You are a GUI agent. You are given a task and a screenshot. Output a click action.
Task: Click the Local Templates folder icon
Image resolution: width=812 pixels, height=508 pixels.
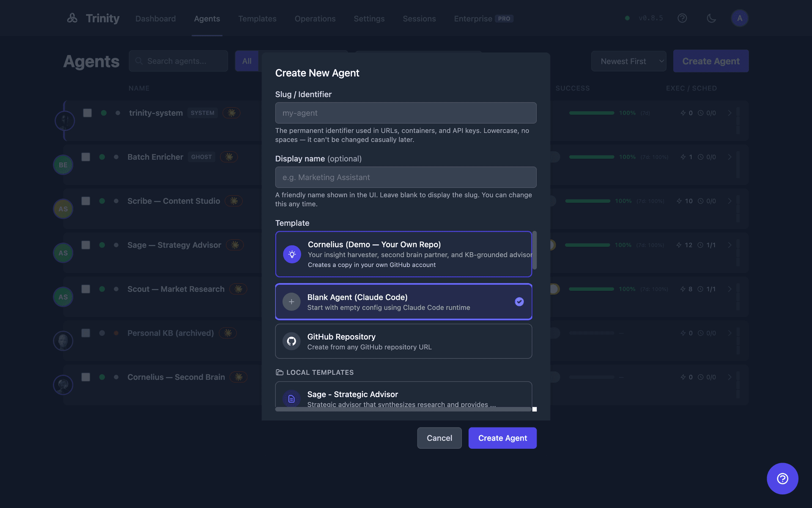(280, 373)
